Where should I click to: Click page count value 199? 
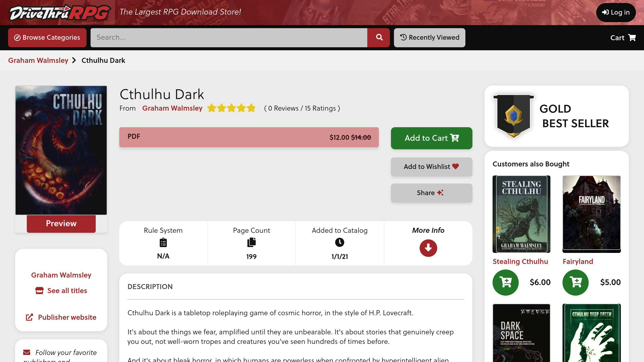tap(251, 257)
